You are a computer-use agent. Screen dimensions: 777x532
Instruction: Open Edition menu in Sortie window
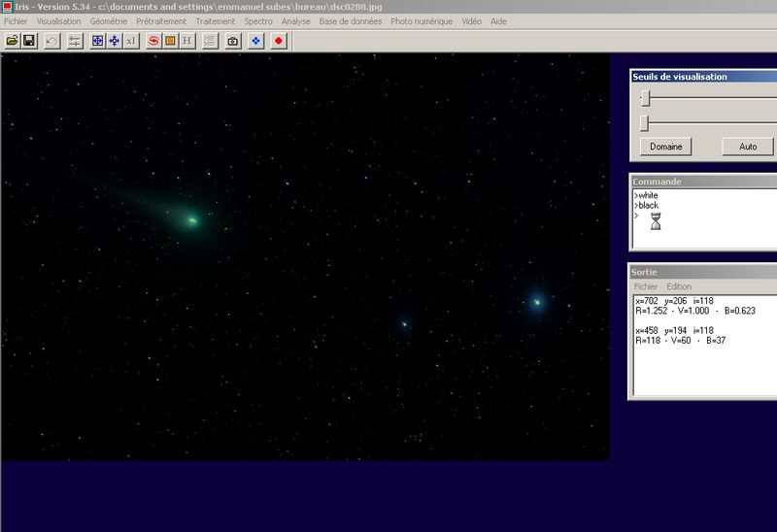point(679,286)
